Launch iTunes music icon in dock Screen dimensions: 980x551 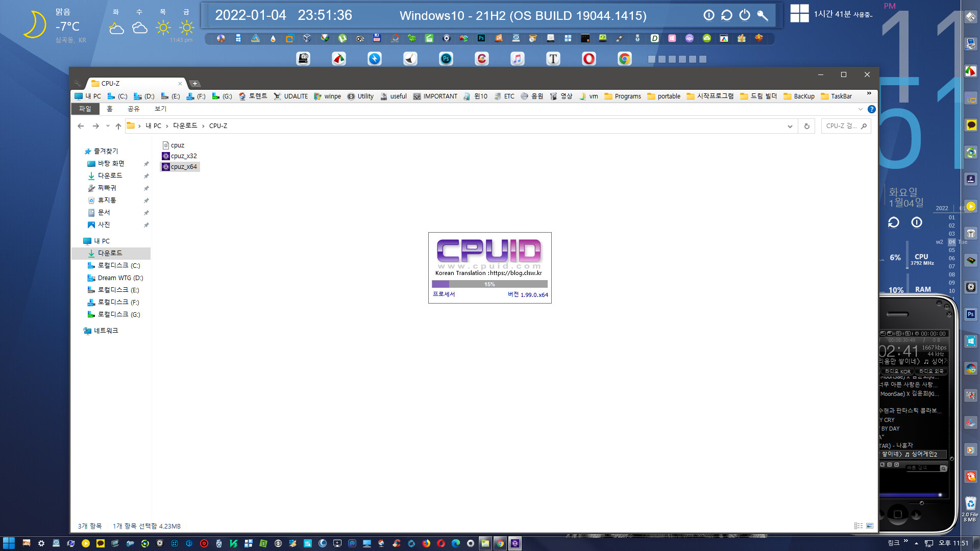pyautogui.click(x=518, y=59)
